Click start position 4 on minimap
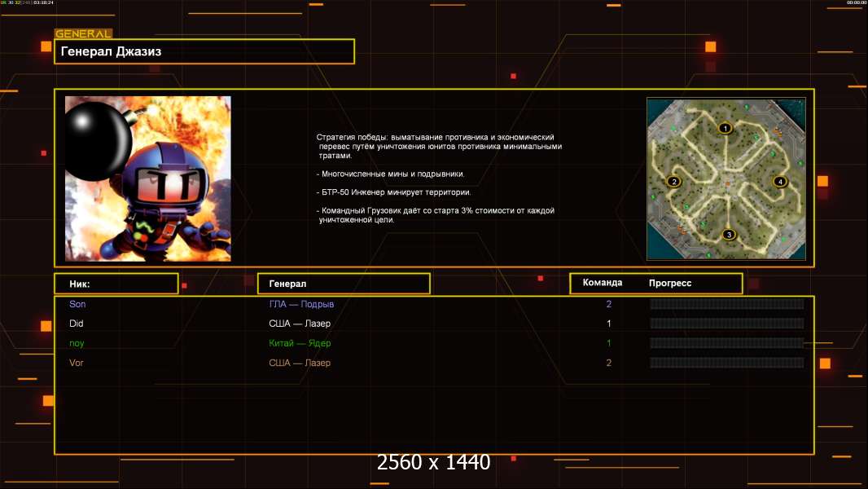This screenshot has height=489, width=868. pos(780,181)
